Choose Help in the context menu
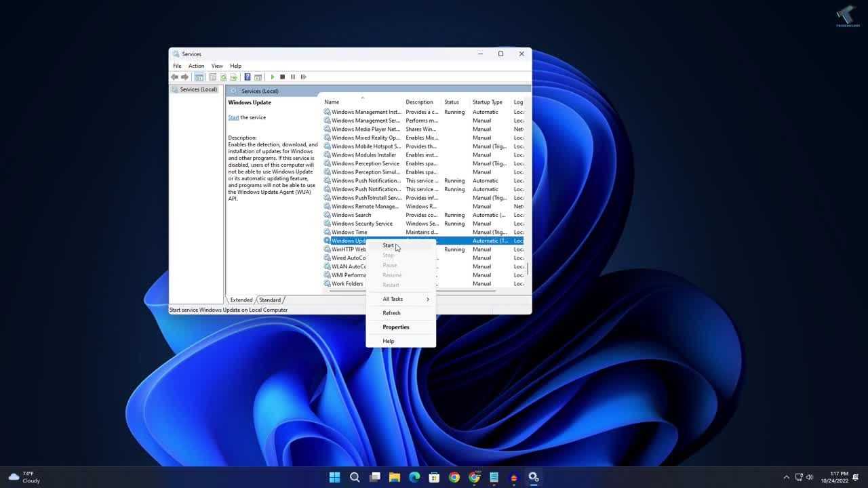 click(x=400, y=341)
